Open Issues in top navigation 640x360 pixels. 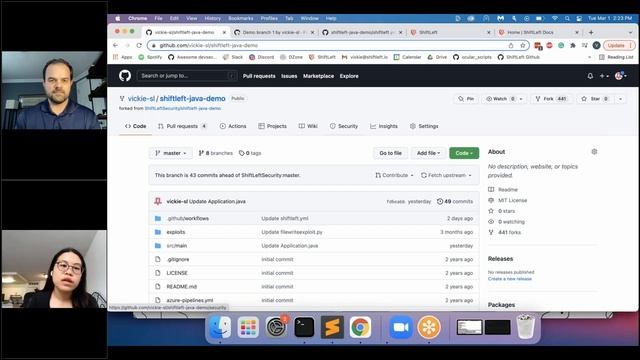click(289, 76)
